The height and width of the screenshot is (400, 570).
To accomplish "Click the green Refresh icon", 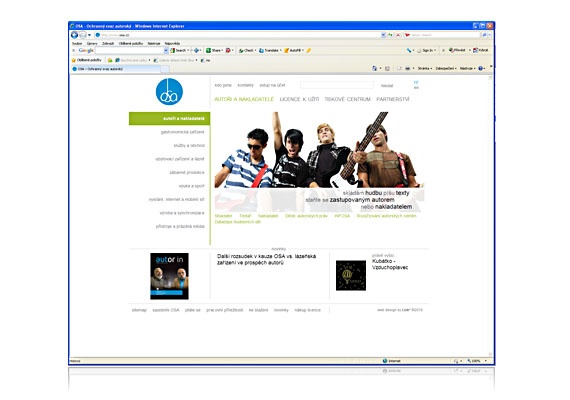I will (391, 35).
